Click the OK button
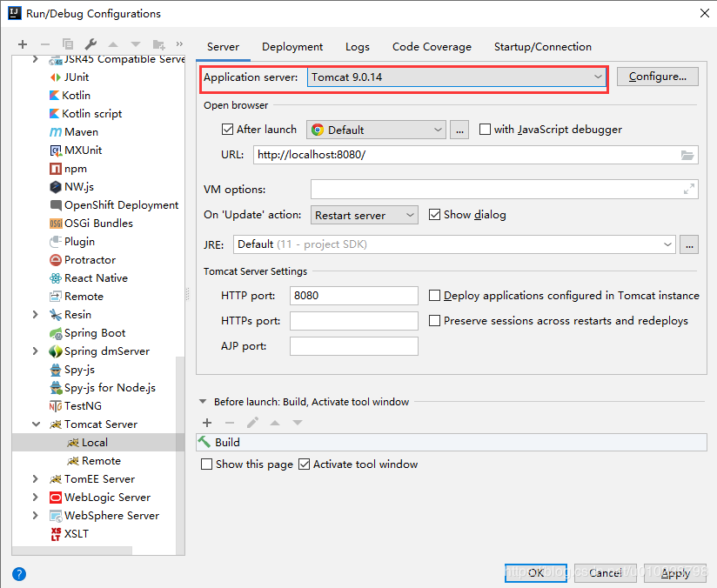 536,572
